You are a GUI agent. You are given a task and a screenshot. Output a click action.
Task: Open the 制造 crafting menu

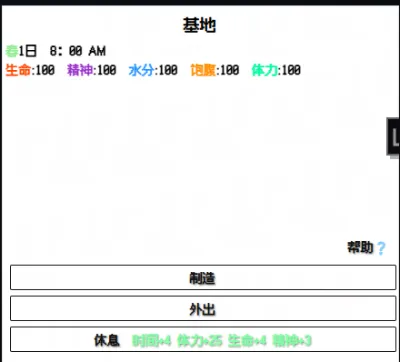203,278
